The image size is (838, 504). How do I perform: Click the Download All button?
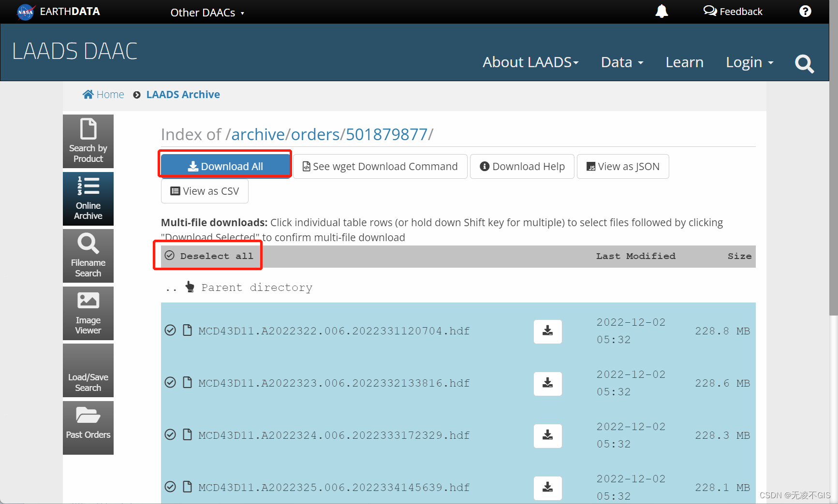tap(225, 166)
